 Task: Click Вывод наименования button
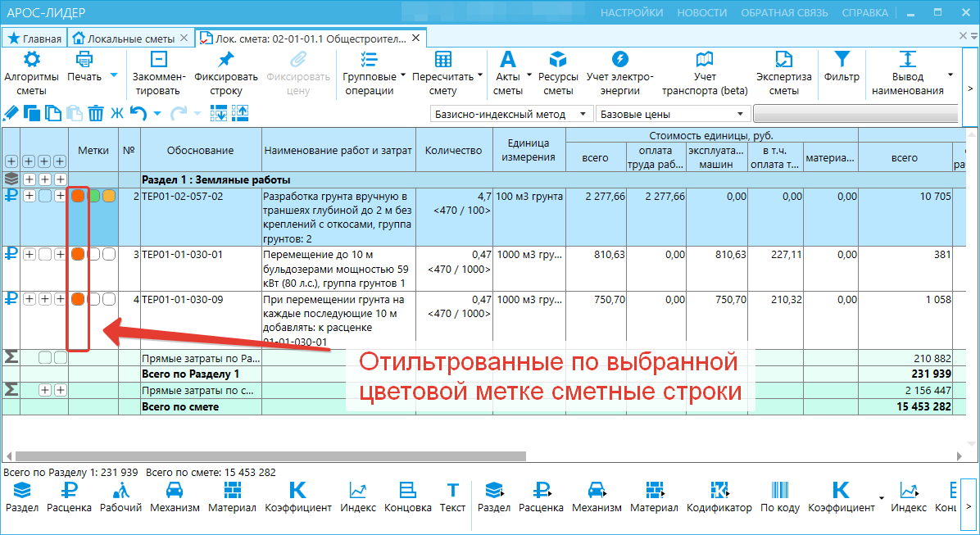point(908,74)
